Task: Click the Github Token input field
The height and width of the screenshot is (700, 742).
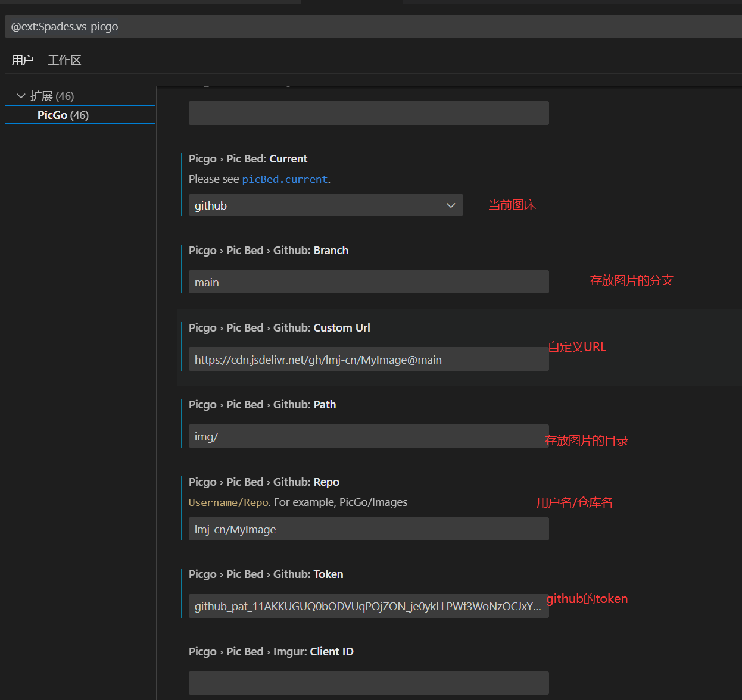Action: 369,606
